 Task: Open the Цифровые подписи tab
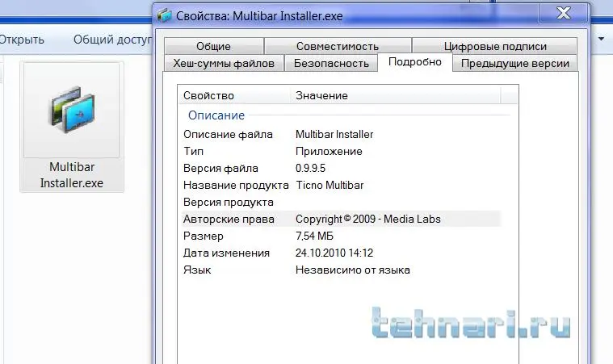495,46
